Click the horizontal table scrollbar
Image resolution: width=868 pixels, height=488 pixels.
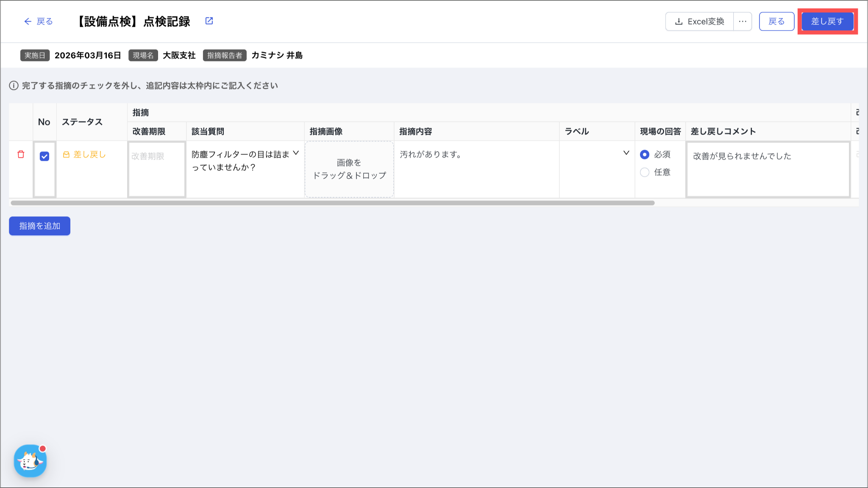pyautogui.click(x=332, y=203)
